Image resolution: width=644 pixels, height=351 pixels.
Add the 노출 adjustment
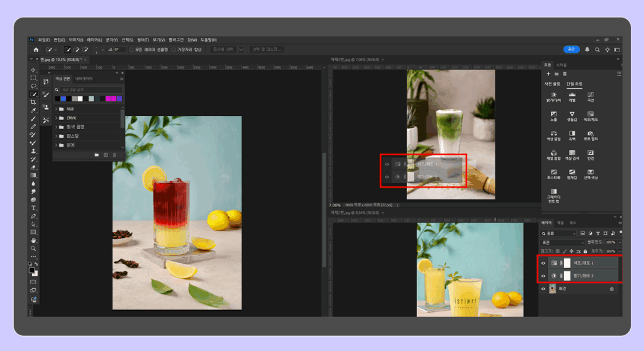tap(553, 116)
